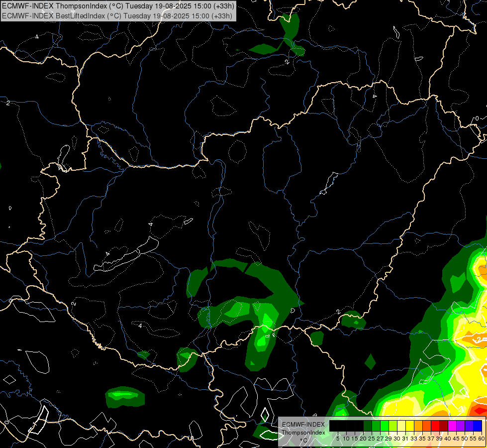Select the 'ThompsonIndex' label in the legend box
487x448 pixels.
coord(303,433)
